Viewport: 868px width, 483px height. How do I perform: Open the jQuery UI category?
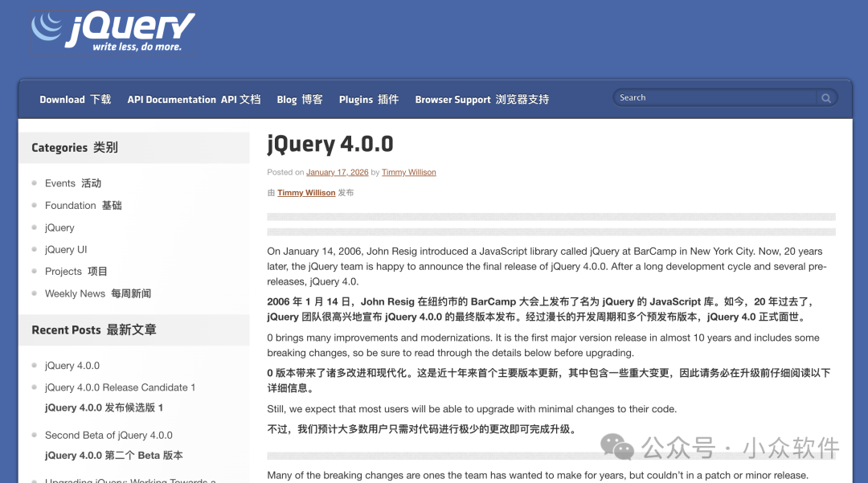click(66, 249)
